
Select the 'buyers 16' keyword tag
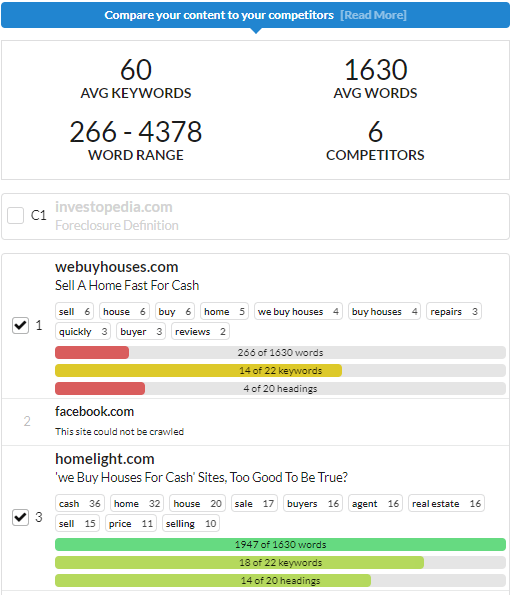coord(313,504)
